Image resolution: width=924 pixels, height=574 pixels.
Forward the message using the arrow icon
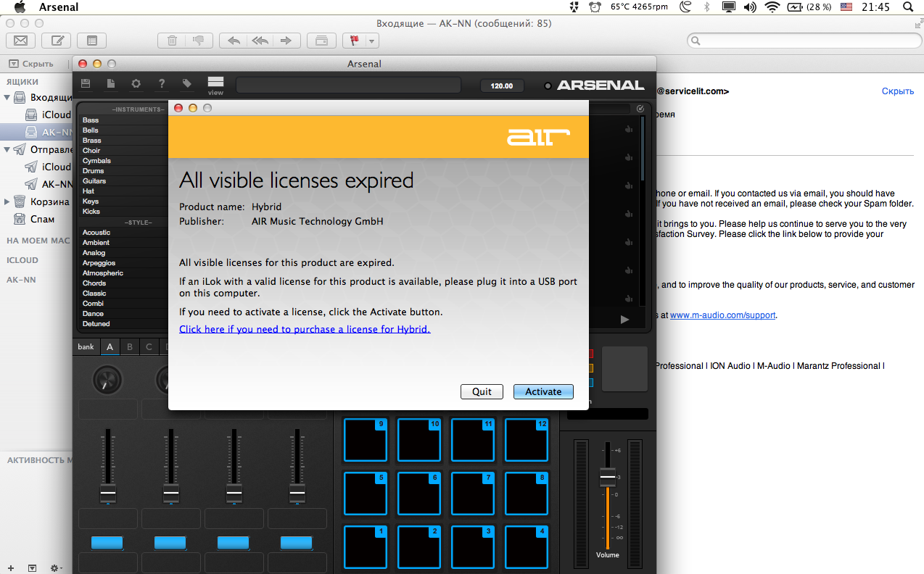(x=286, y=41)
